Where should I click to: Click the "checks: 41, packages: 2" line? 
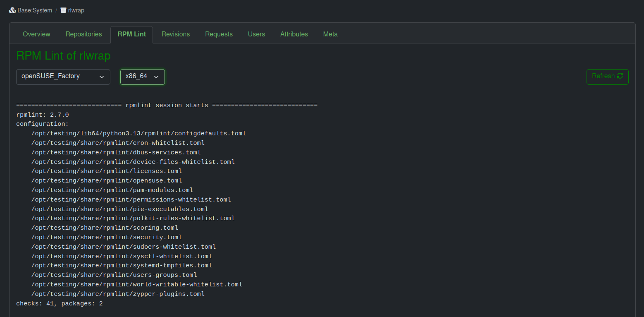(x=60, y=304)
